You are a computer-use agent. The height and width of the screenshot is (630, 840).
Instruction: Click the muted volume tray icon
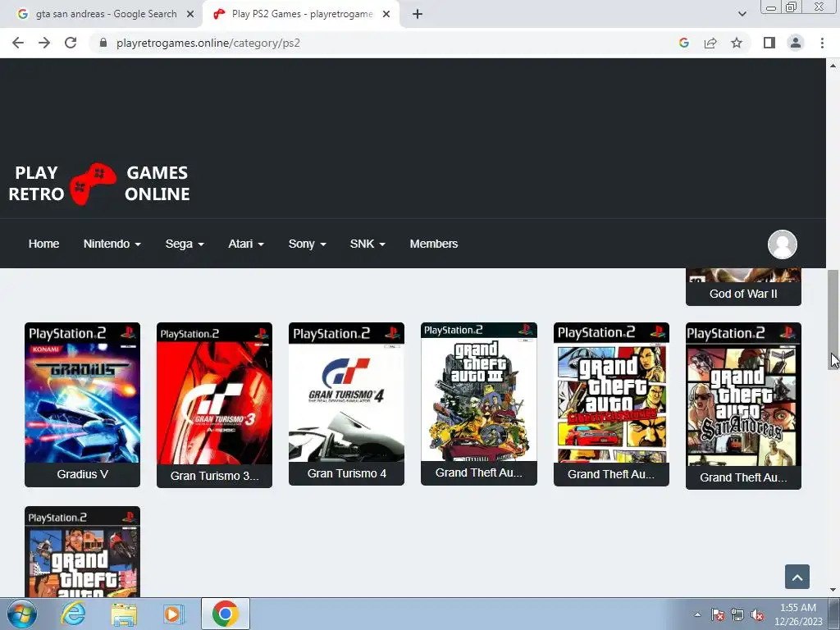point(757,614)
